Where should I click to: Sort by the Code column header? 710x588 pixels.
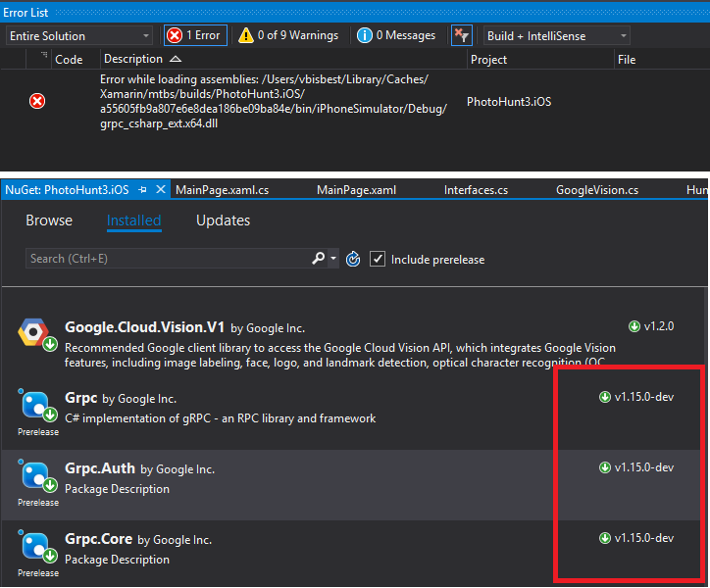coord(69,60)
